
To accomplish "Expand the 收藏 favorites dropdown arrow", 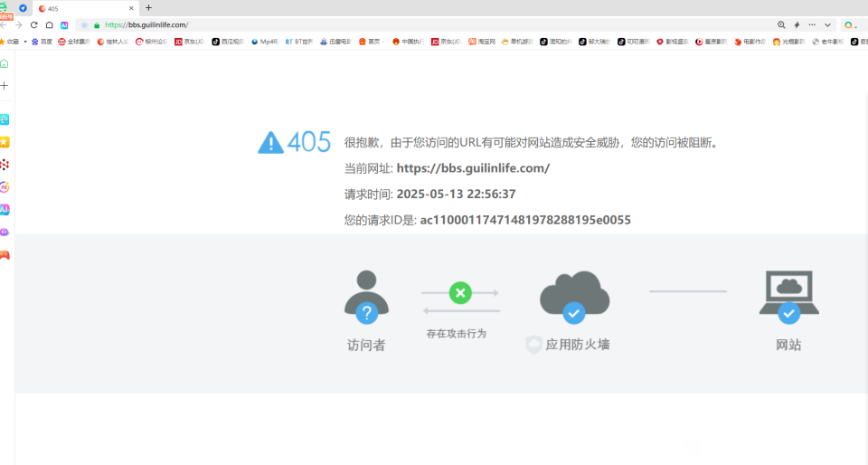I will (24, 42).
